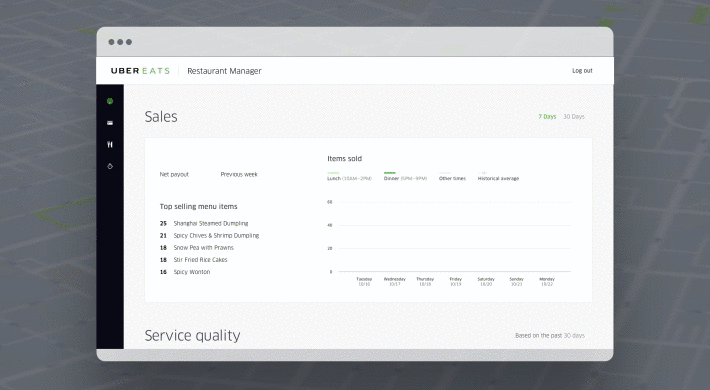
Task: Click the count 21 beside Spicy Chives dumpling
Action: [x=163, y=236]
